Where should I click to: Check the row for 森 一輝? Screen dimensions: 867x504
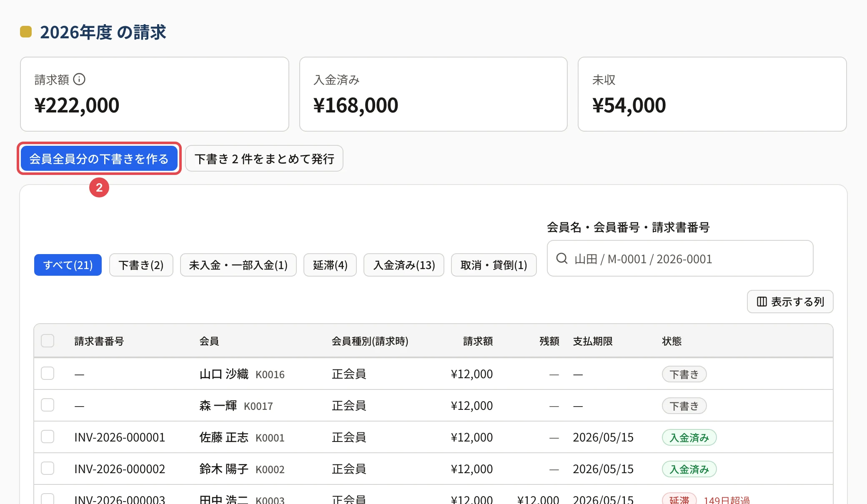tap(48, 405)
